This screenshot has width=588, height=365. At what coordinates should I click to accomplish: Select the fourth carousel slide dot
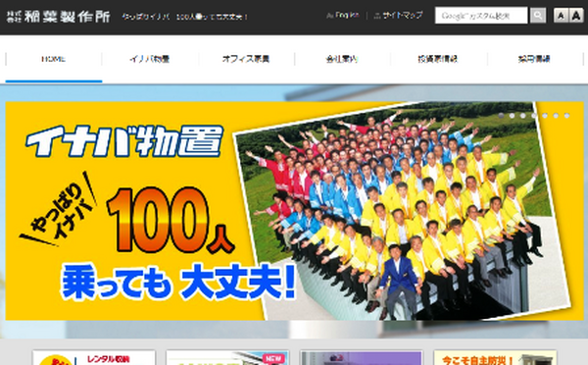pyautogui.click(x=534, y=116)
